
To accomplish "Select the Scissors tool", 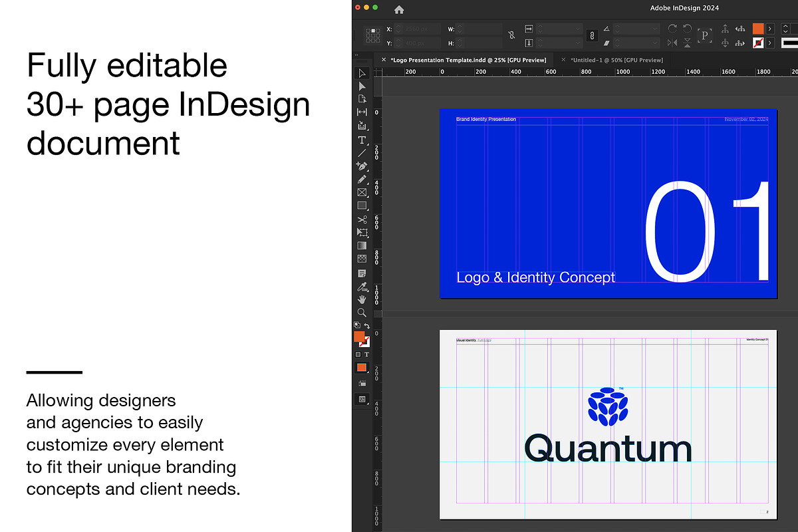I will pyautogui.click(x=362, y=220).
